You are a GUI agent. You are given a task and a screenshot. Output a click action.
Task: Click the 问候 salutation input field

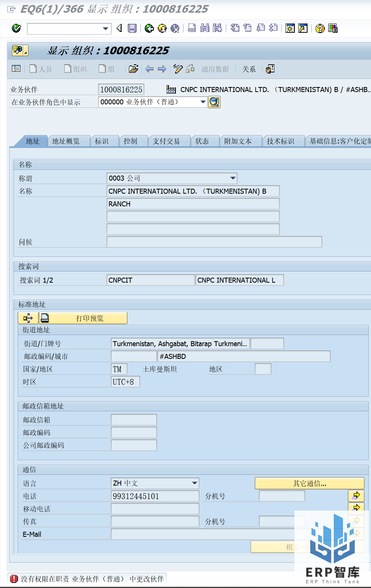(x=214, y=242)
